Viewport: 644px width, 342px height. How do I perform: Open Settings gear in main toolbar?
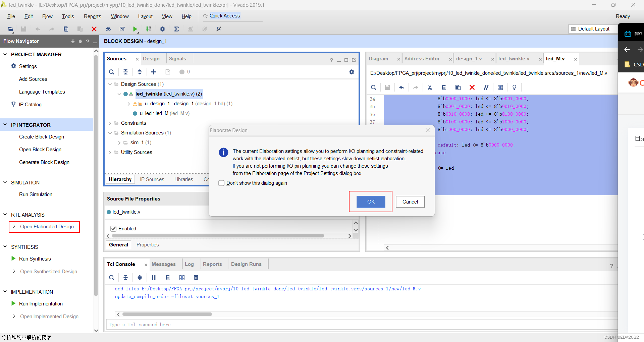pyautogui.click(x=163, y=29)
